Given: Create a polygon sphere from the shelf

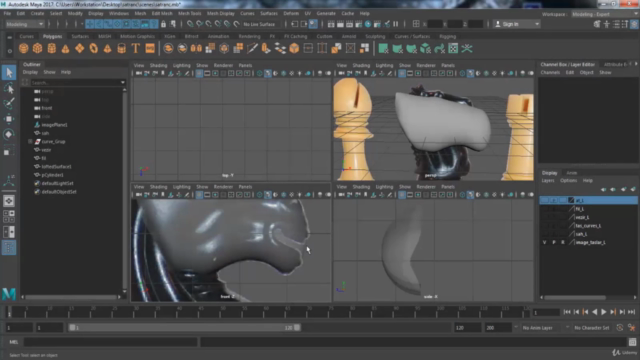Looking at the screenshot, I should pyautogui.click(x=24, y=49).
